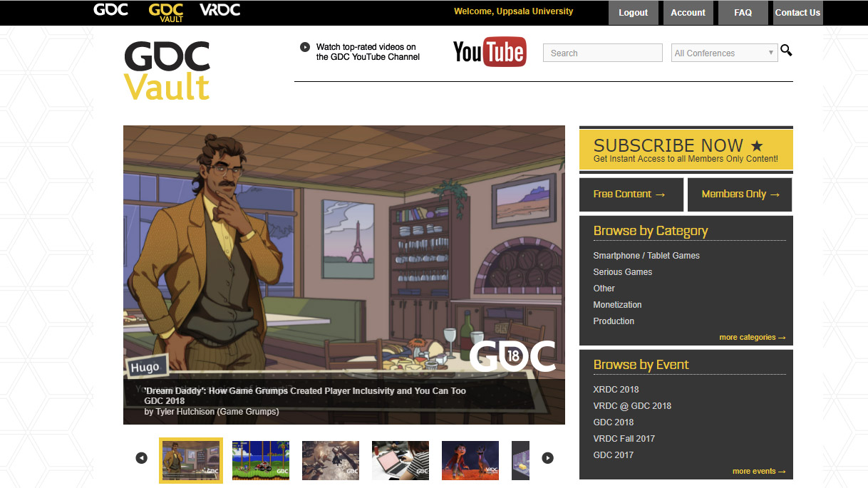Open the Account page
Image resolution: width=868 pixels, height=488 pixels.
coord(688,13)
